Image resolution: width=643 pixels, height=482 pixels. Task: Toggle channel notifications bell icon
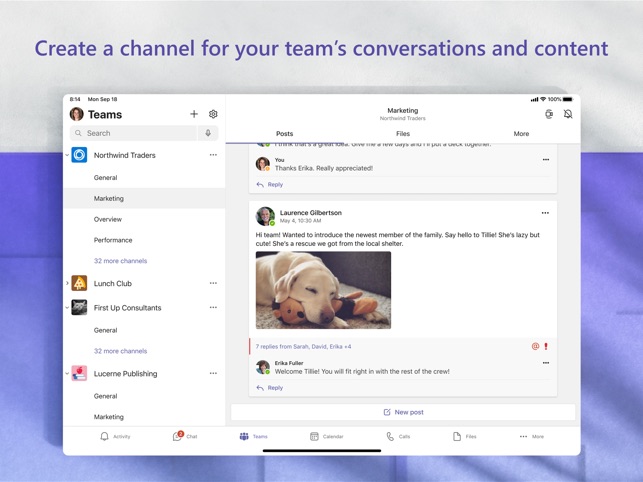click(568, 114)
